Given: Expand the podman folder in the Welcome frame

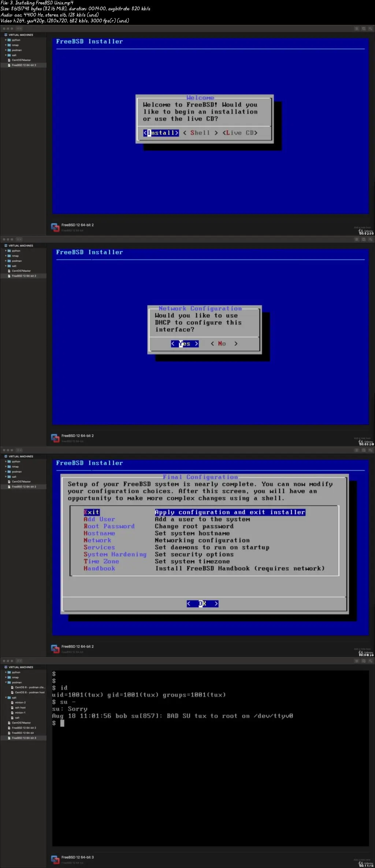Looking at the screenshot, I should (6, 50).
